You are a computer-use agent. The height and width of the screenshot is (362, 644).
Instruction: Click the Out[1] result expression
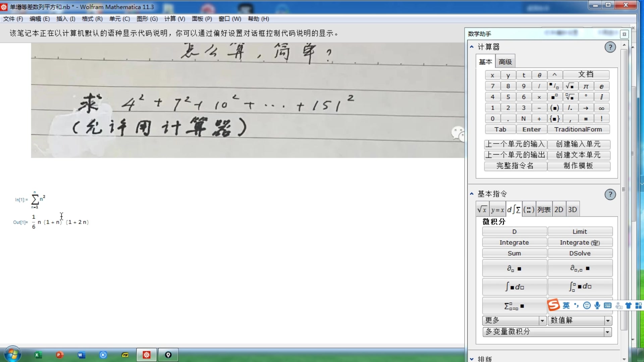(x=60, y=222)
